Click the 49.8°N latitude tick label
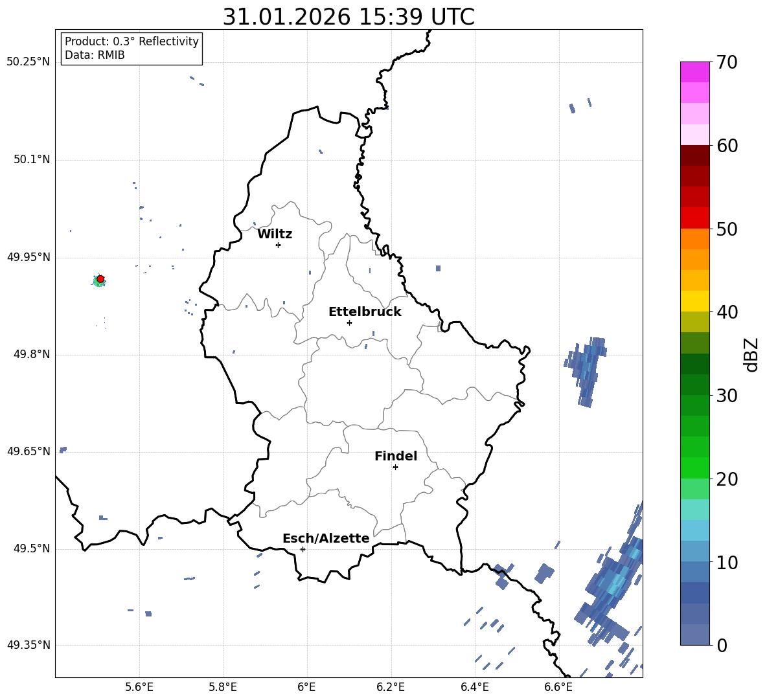Screen dimensions: 767x700 point(31,354)
